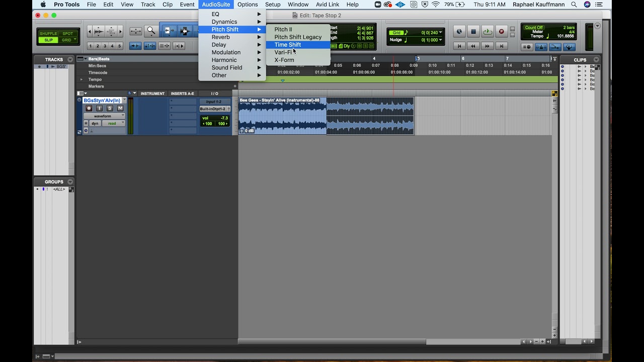The image size is (644, 362).
Task: Open the Apple menu
Action: click(x=43, y=5)
